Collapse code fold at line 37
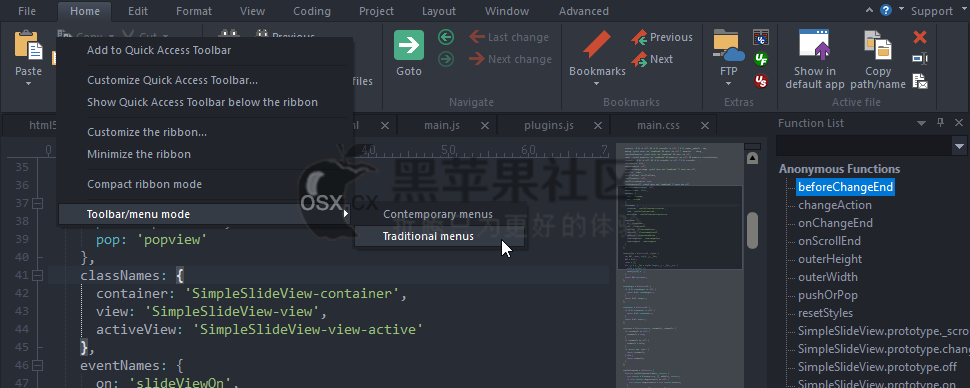Viewport: 970px width, 388px height. tap(37, 203)
